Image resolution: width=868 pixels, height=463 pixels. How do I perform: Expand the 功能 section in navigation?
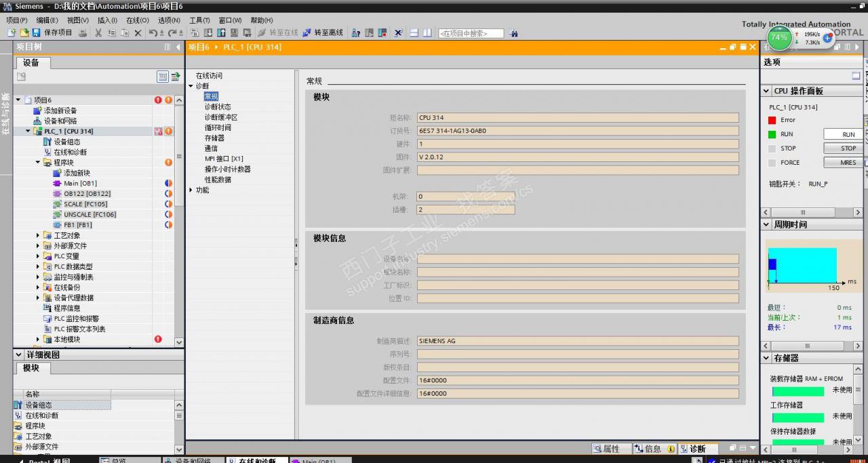pos(191,190)
